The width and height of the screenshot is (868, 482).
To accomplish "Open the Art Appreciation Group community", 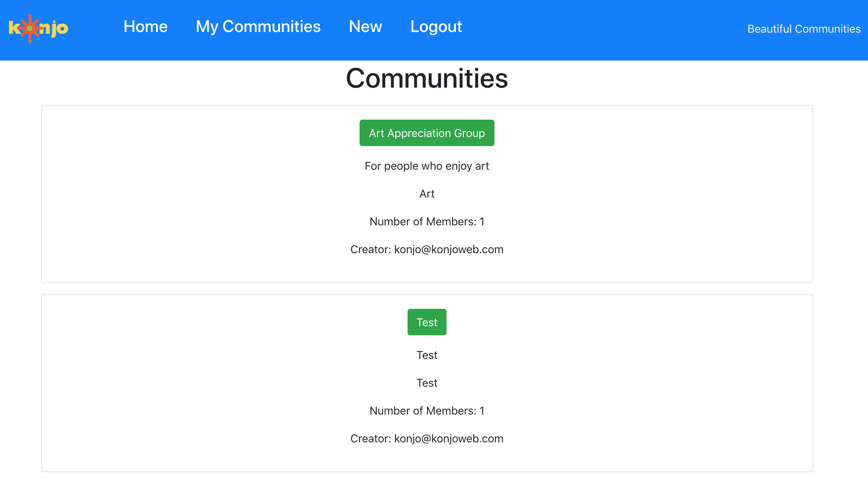I will pyautogui.click(x=427, y=133).
